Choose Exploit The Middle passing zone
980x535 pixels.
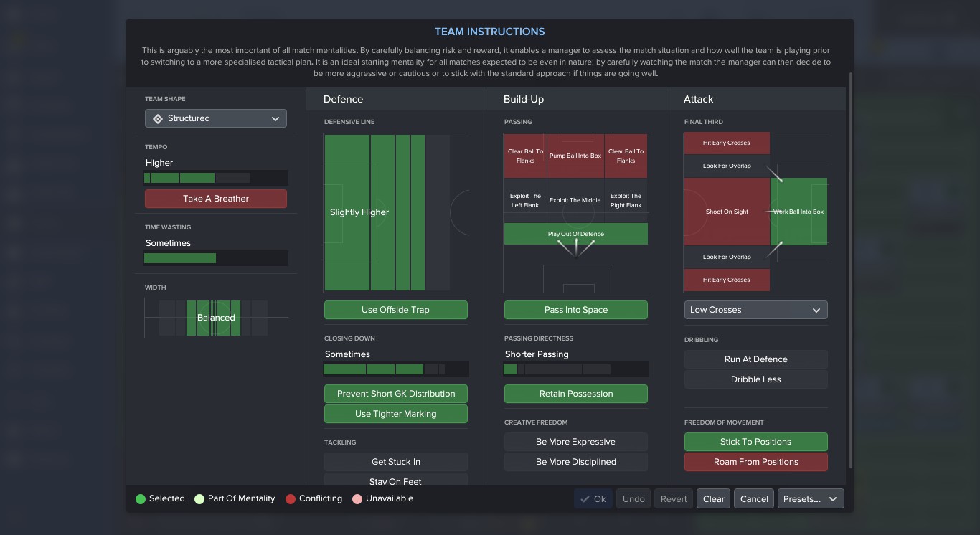point(575,200)
